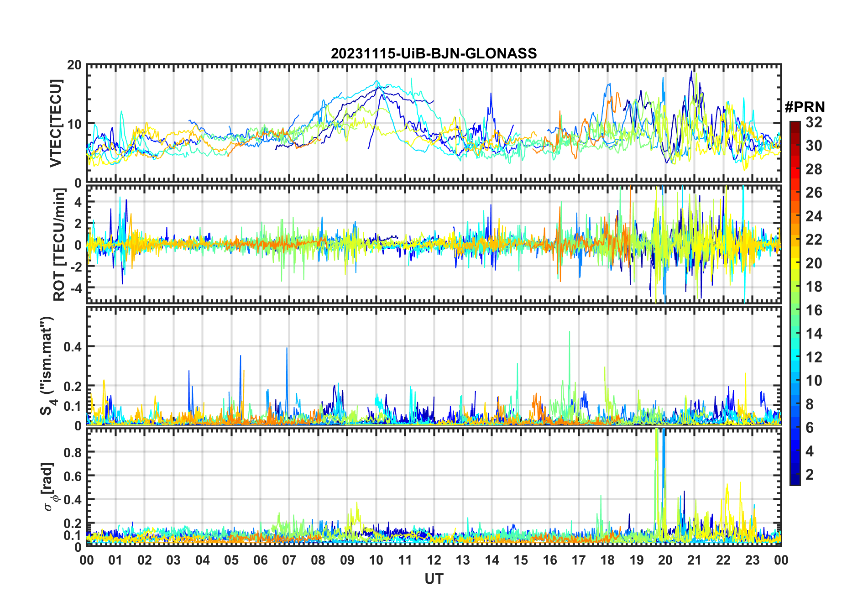868x607 pixels.
Task: Click the ROT [TECU/min] y-axis label
Action: click(x=59, y=245)
